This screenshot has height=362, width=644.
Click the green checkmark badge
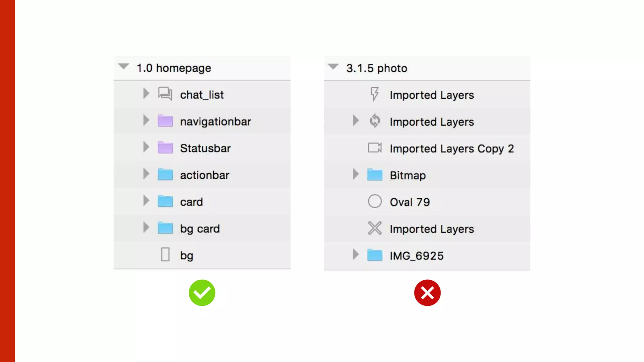tap(202, 293)
